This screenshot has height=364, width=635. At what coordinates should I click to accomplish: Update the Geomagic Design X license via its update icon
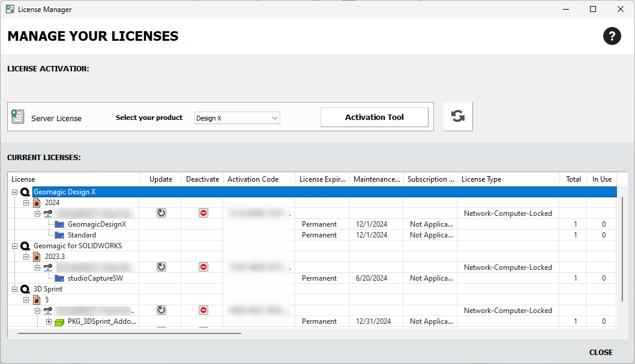161,213
